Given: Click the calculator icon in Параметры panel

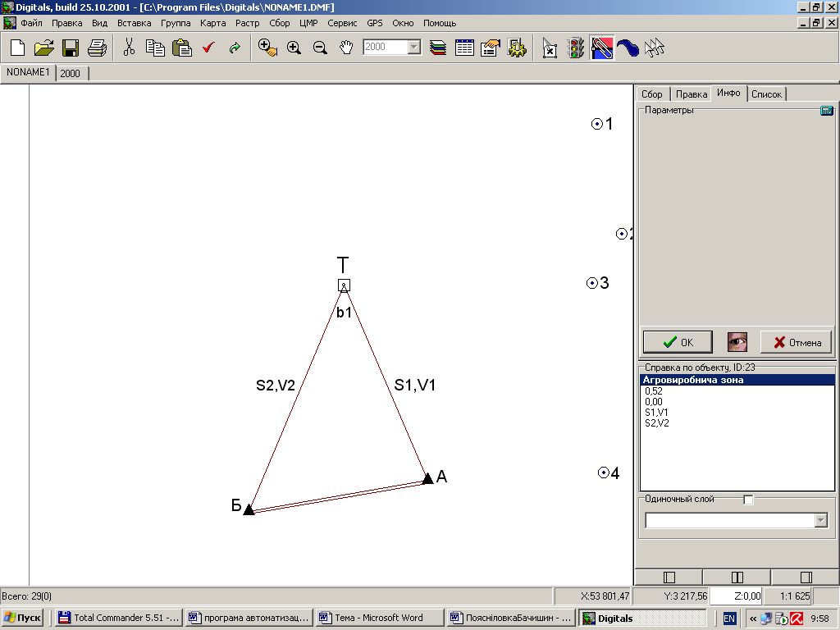Looking at the screenshot, I should tap(827, 111).
